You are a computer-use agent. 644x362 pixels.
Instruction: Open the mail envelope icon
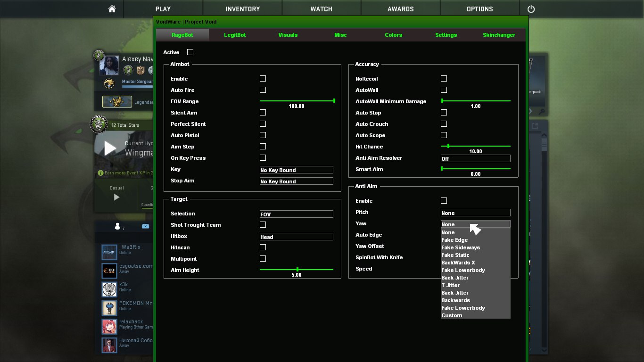(145, 226)
